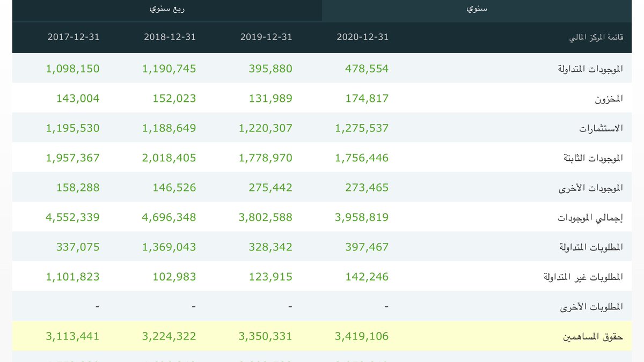Click the الموجودات المتداولة row label
Screen dimensions: 644x362
[591, 69]
